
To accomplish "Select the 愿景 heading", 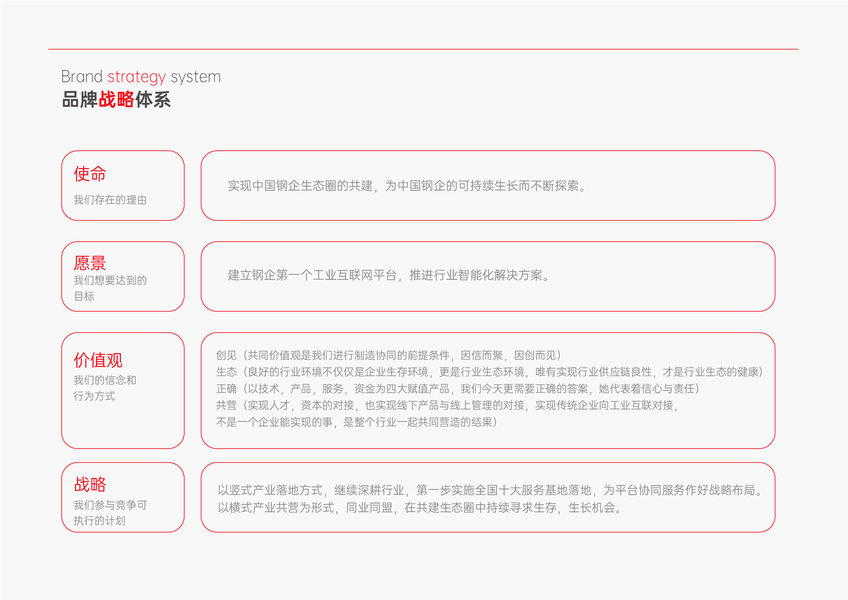I will click(x=90, y=263).
